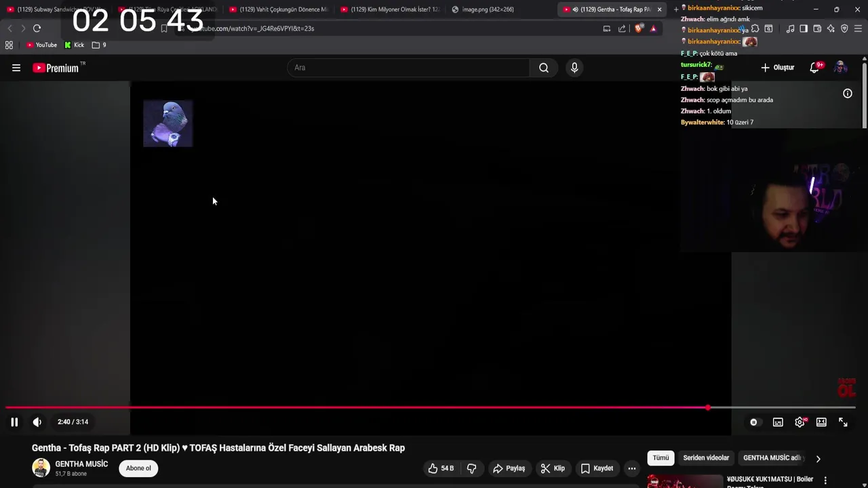The height and width of the screenshot is (488, 868).
Task: Open the cast/screen icon in address bar
Action: click(x=607, y=28)
